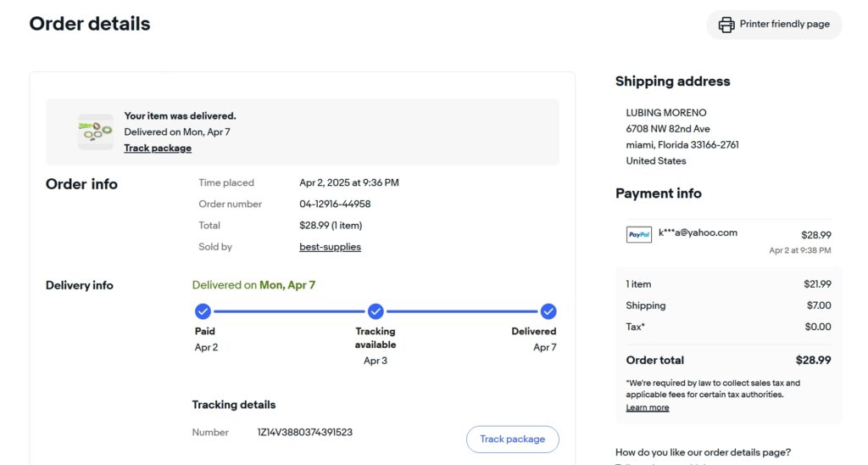Click the delivered item product thumbnail
Image resolution: width=868 pixels, height=465 pixels.
pos(95,132)
